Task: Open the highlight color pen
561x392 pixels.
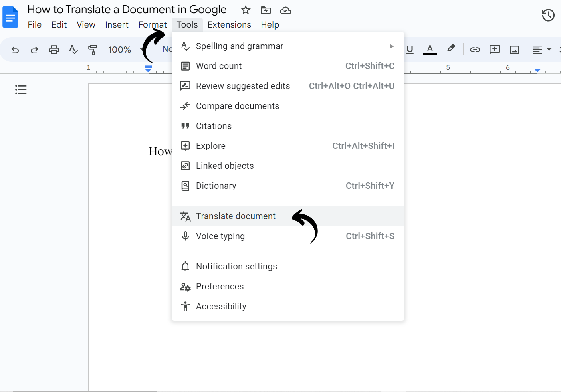Action: pos(451,49)
